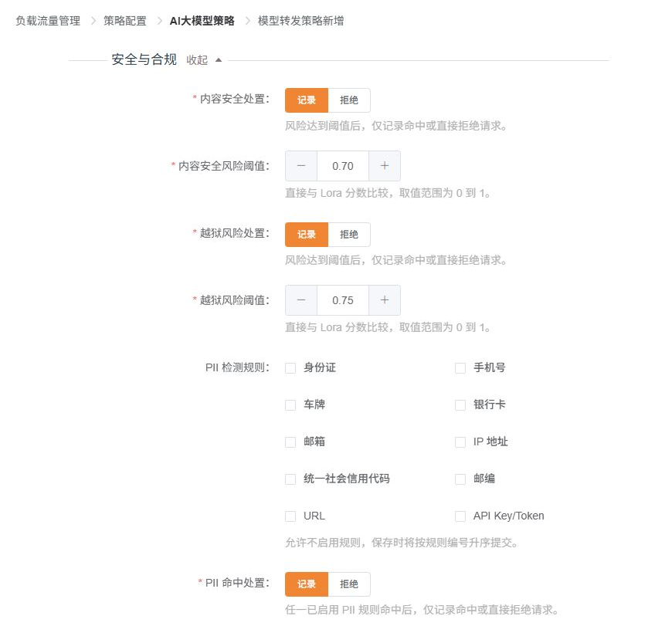The height and width of the screenshot is (626, 672).
Task: Go to 负载流量管理 in the breadcrumb
Action: point(48,21)
